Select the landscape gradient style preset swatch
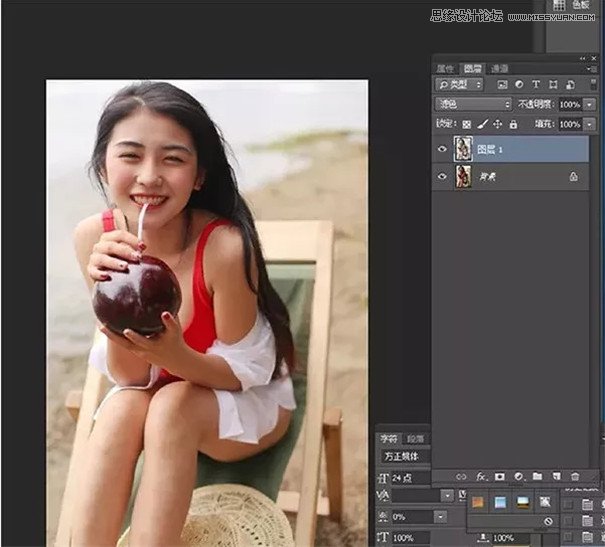The image size is (605, 547). [523, 503]
